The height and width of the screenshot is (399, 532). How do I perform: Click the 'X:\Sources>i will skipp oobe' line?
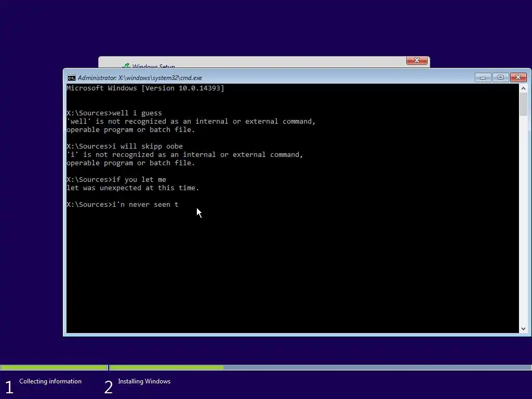(125, 146)
